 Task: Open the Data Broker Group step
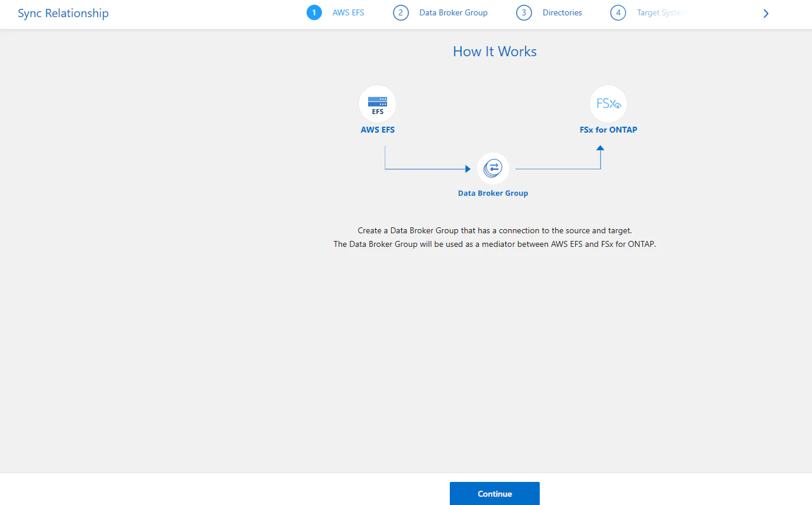(453, 12)
